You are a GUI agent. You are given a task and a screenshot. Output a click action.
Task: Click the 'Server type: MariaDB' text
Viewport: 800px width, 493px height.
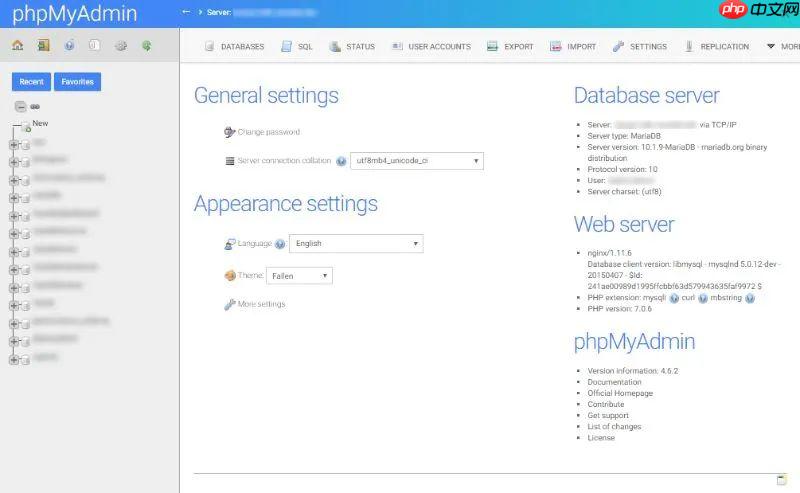coord(624,136)
